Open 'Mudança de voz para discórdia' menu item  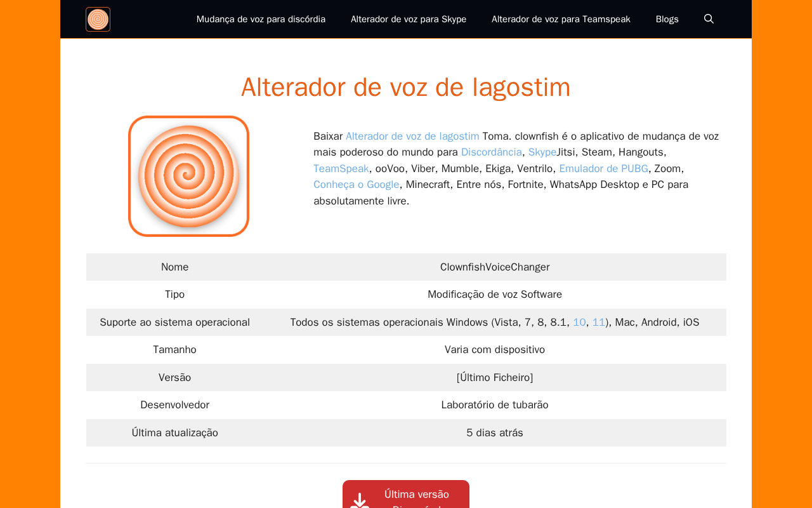coord(261,19)
